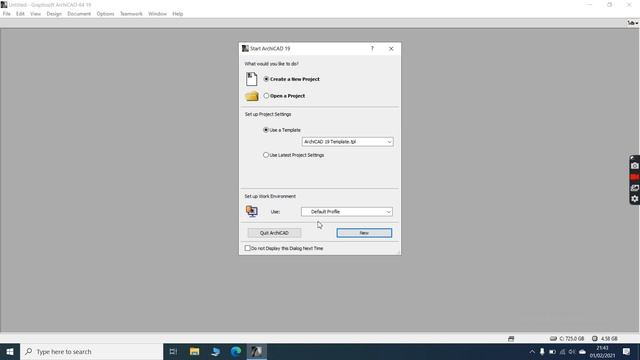The width and height of the screenshot is (640, 360).
Task: Click the Type here to search box
Action: 91,351
